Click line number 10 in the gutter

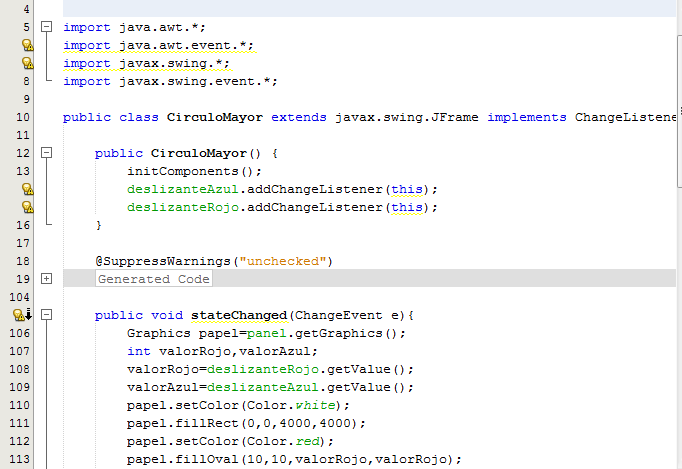click(x=23, y=117)
